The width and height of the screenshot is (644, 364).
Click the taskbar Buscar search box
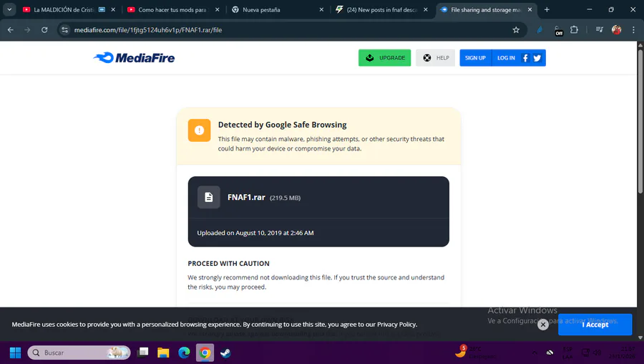click(x=79, y=353)
